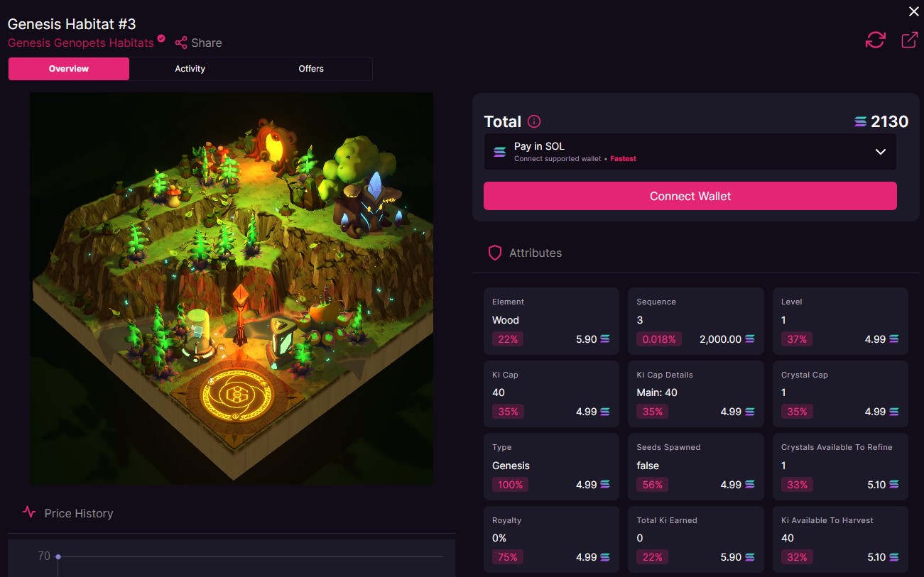924x577 pixels.
Task: Open the Genesis Genopets Habitats collection link
Action: pos(81,43)
